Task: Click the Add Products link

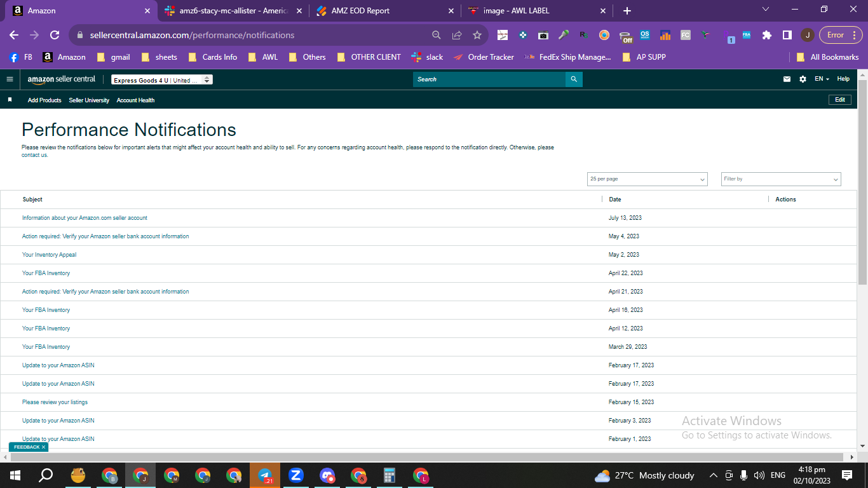Action: (x=44, y=100)
